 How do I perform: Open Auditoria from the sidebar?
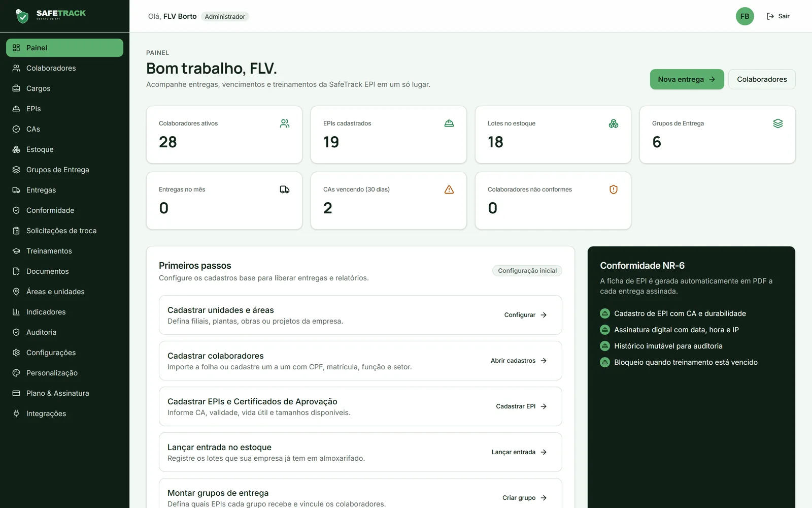[x=64, y=332]
